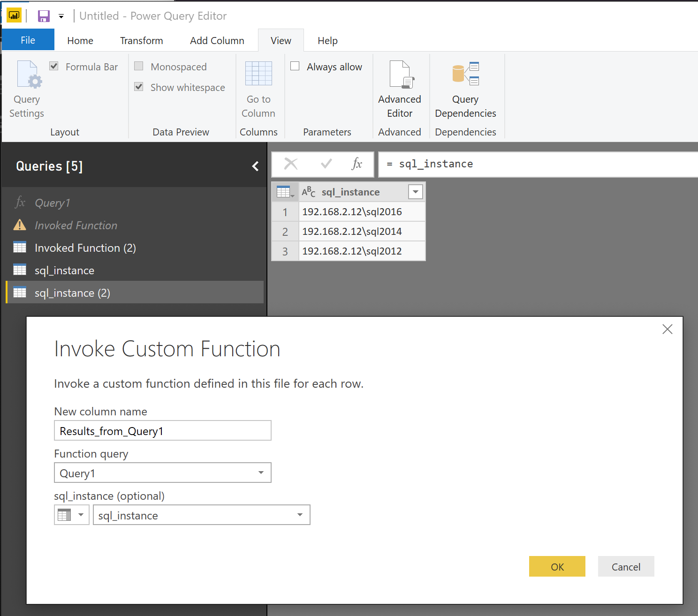Uncheck Show whitespace option
Screen dimensions: 698x616
point(139,87)
